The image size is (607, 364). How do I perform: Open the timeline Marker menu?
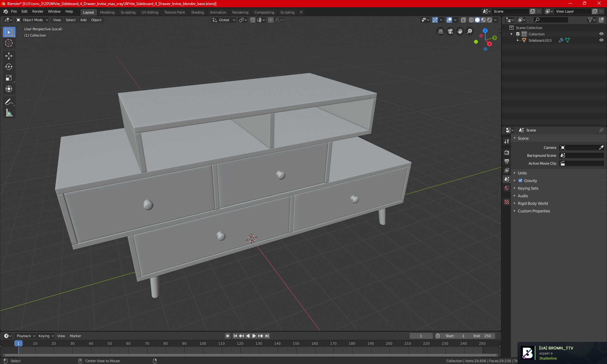tap(75, 336)
